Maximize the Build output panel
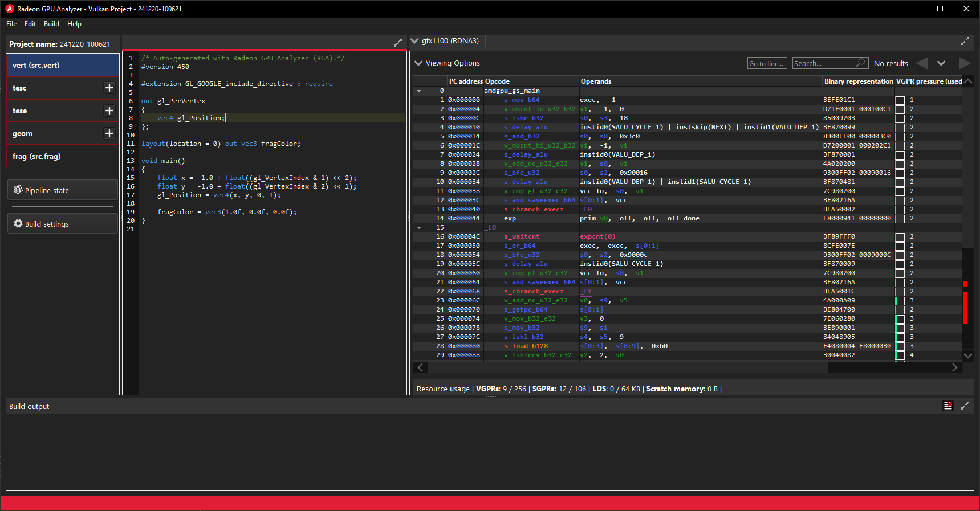 pyautogui.click(x=965, y=406)
